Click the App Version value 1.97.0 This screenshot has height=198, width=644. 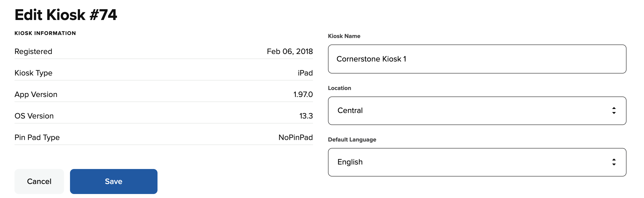pos(303,94)
